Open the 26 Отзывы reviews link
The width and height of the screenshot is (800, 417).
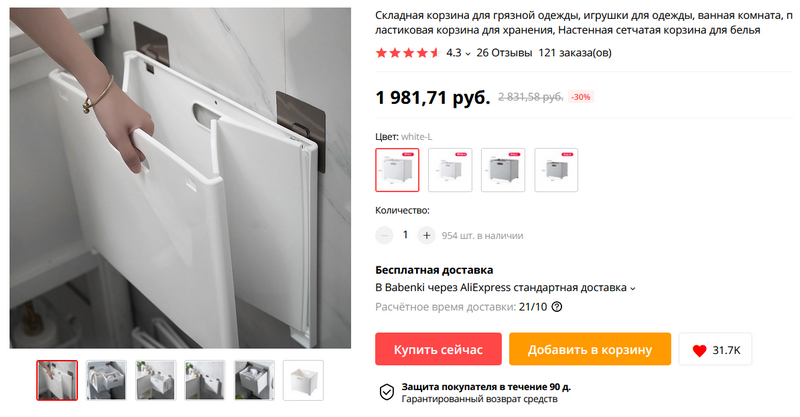click(504, 53)
